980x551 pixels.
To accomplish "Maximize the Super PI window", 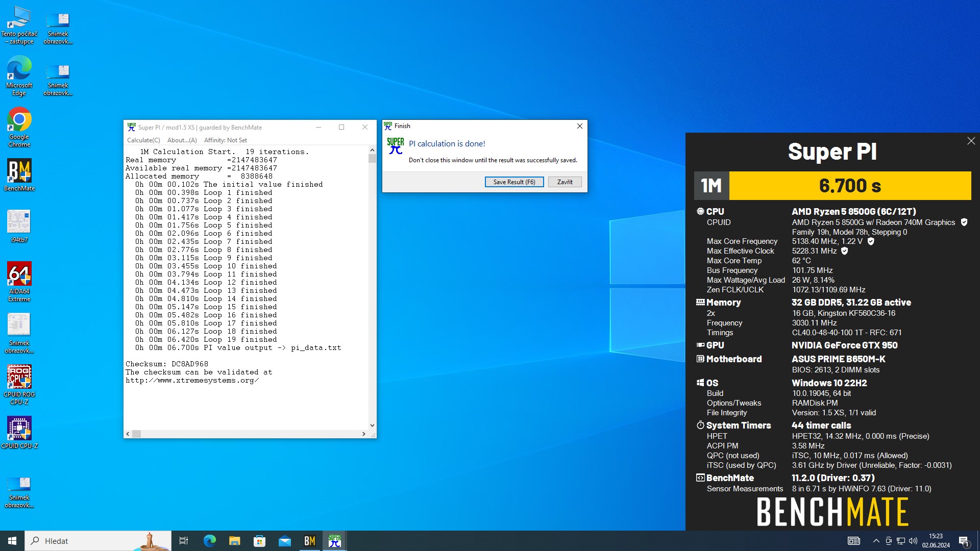I will [x=341, y=128].
